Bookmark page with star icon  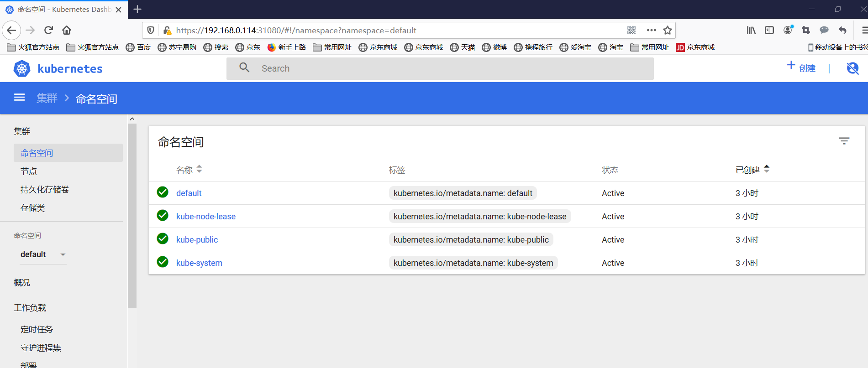point(668,30)
